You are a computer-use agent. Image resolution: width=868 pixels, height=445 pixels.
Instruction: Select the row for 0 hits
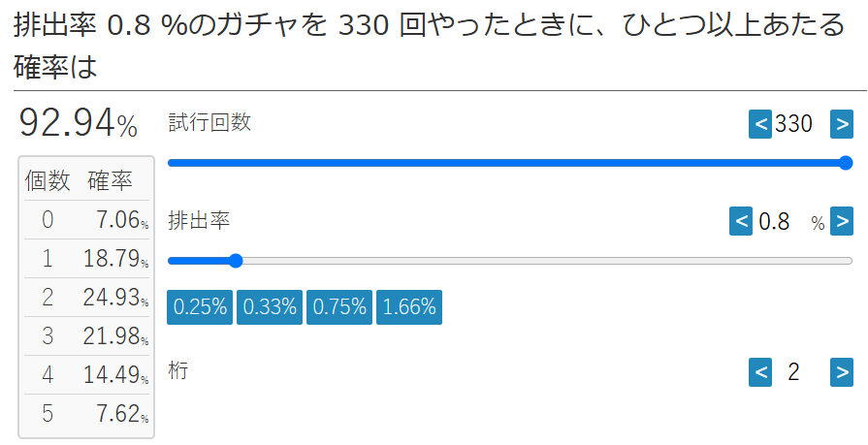(x=87, y=220)
